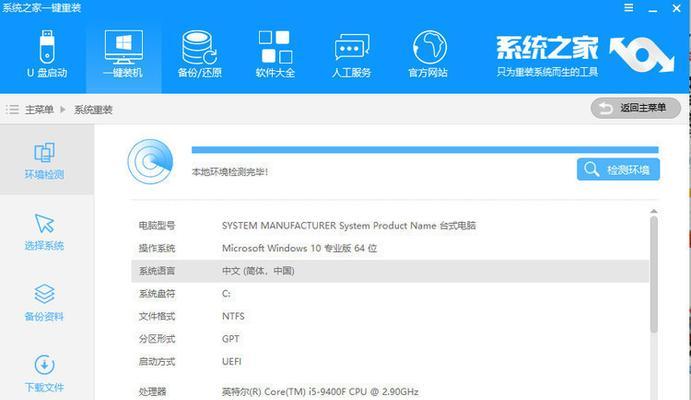Select the 系统语言 中文 row
The image size is (691, 400).
390,271
